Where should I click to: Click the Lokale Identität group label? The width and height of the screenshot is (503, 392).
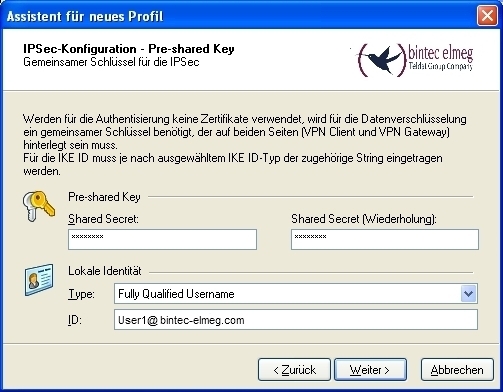click(105, 271)
